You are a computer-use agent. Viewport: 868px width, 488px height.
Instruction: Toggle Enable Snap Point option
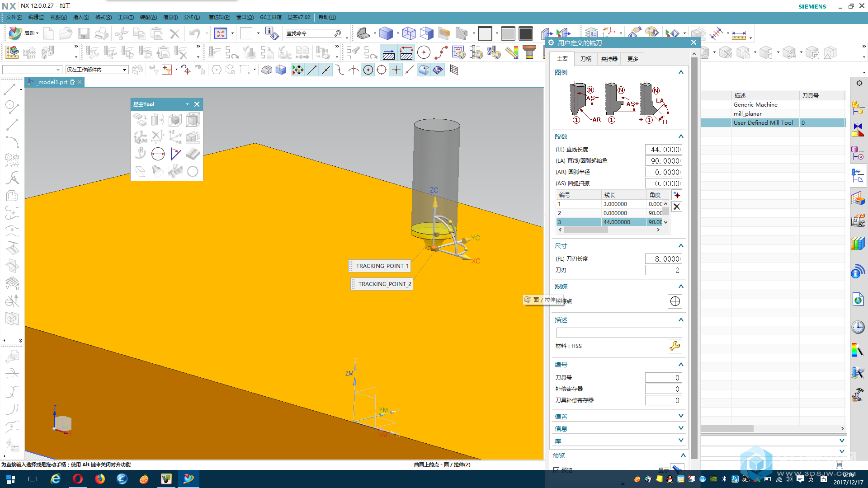298,70
